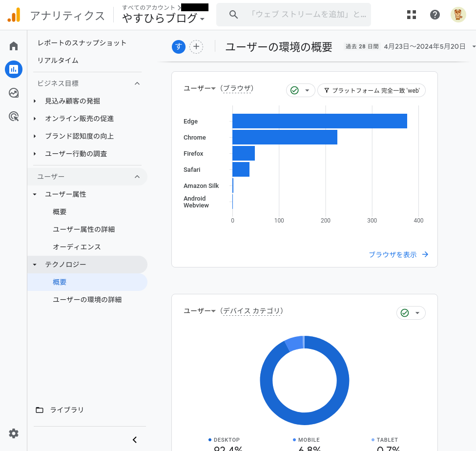Viewport: 476px width, 451px height.
Task: Click the add comparison plus icon
Action: [x=196, y=47]
